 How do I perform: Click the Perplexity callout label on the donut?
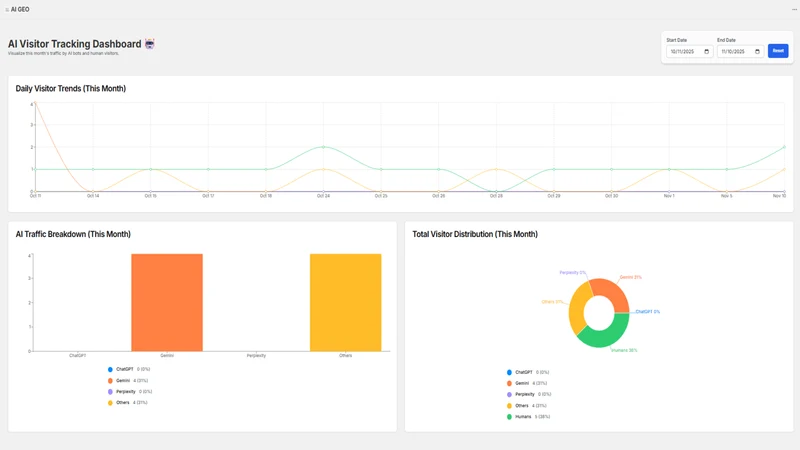click(572, 272)
